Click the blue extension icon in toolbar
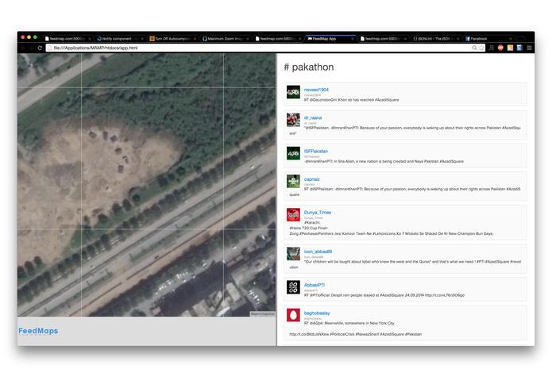 click(x=519, y=48)
